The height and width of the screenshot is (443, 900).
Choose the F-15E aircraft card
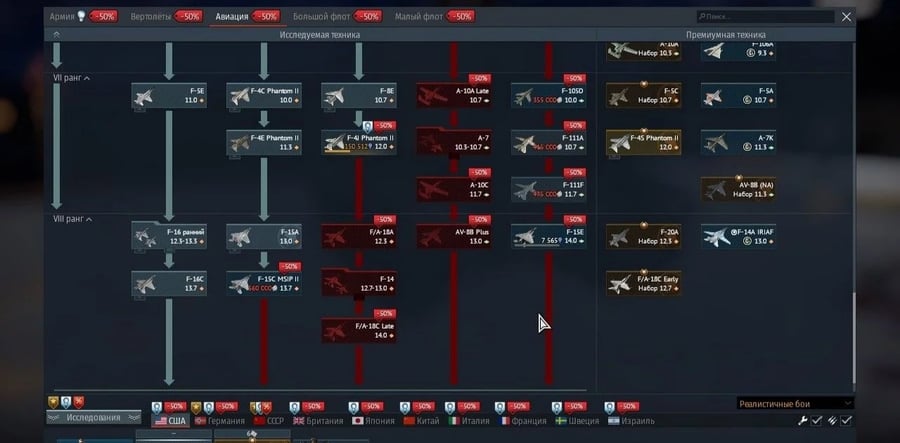tap(548, 236)
